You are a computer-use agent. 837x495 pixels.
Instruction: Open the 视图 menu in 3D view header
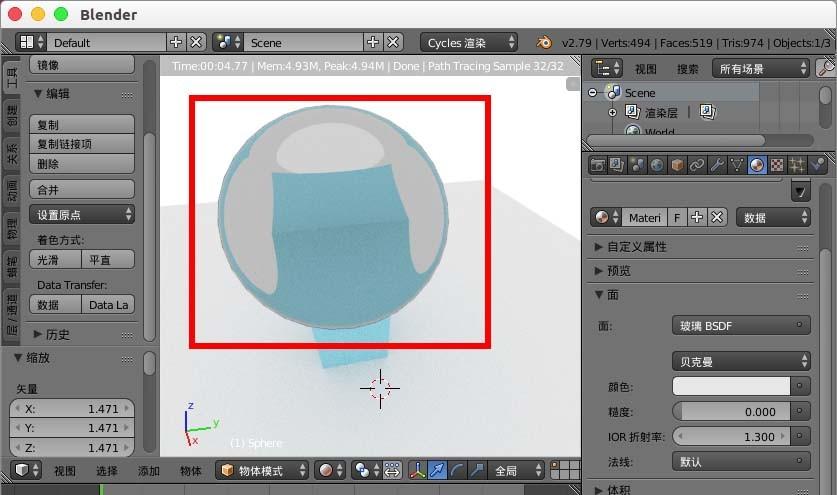tap(65, 470)
